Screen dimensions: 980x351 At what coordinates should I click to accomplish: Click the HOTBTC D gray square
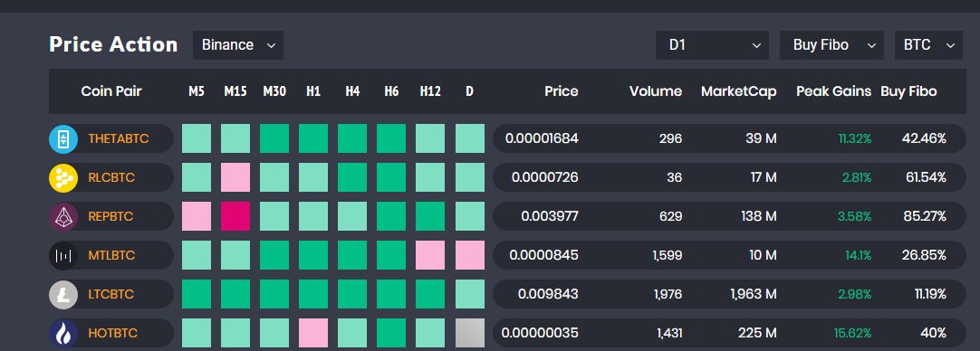coord(469,334)
